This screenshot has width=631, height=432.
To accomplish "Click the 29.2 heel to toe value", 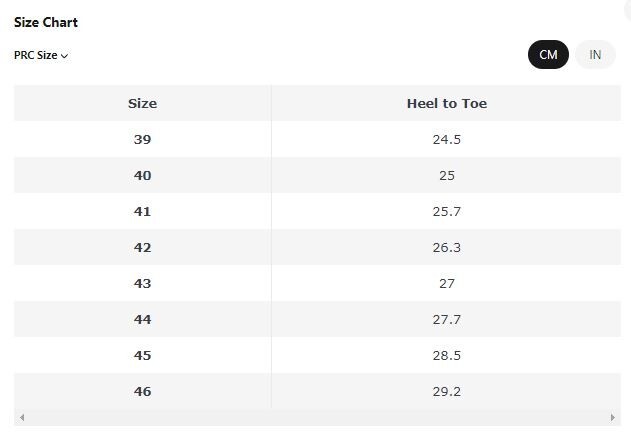I will pos(446,391).
